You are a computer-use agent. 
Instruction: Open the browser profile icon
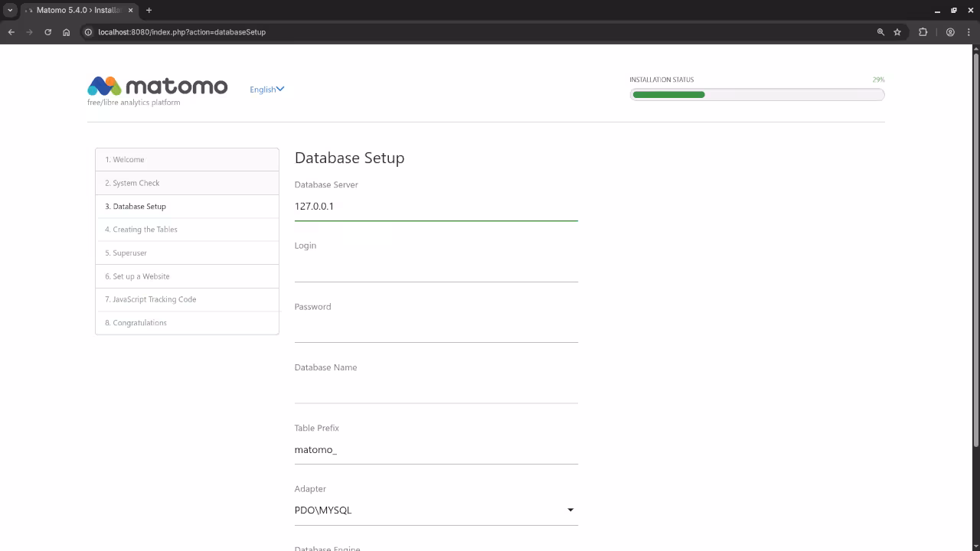point(950,32)
